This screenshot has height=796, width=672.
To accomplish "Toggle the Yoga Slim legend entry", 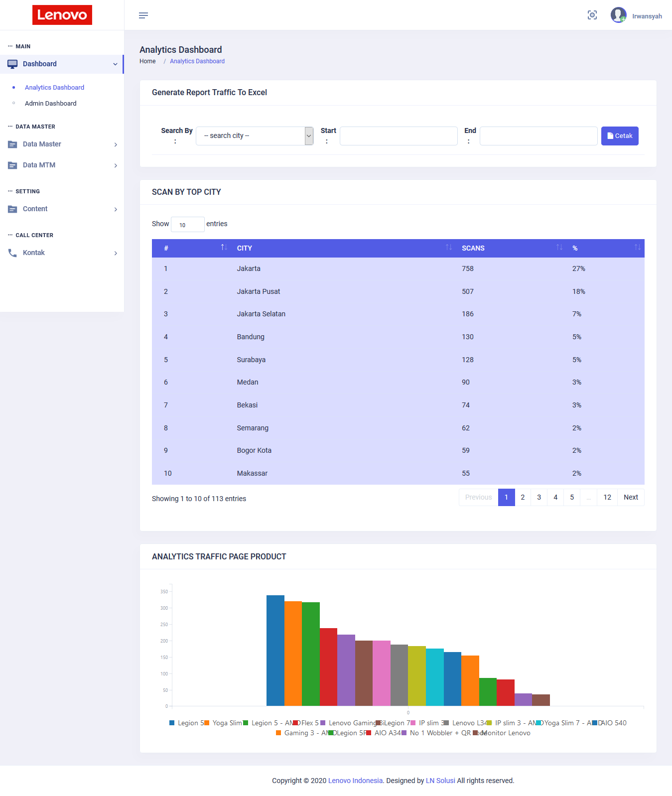I will (224, 723).
